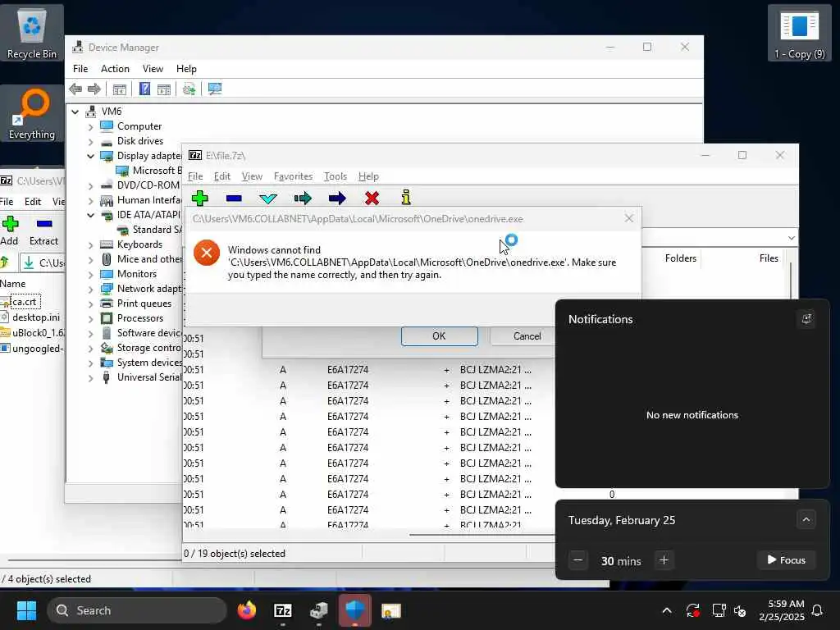This screenshot has height=630, width=840.
Task: Click the Folders column header in 7-Zip
Action: 680,258
